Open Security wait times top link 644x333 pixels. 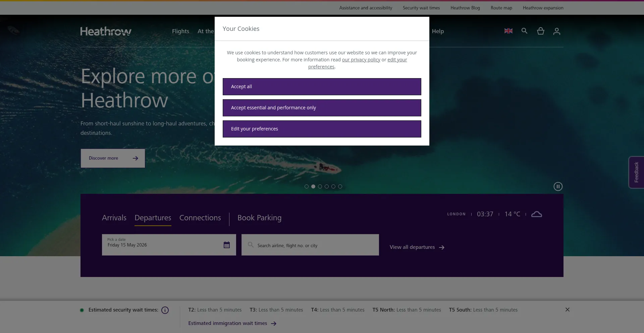coord(421,8)
